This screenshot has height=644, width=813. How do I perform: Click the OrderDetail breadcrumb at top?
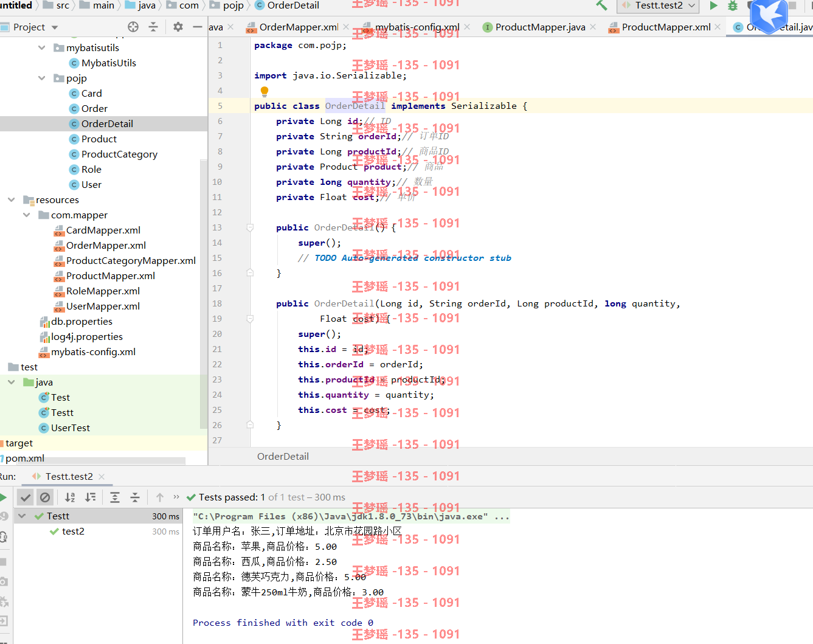pos(287,5)
